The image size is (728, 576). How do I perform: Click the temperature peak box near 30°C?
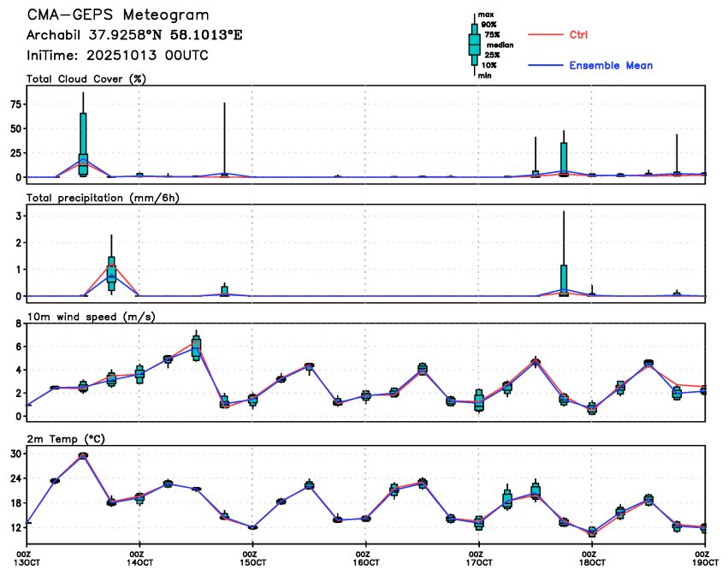pos(83,455)
